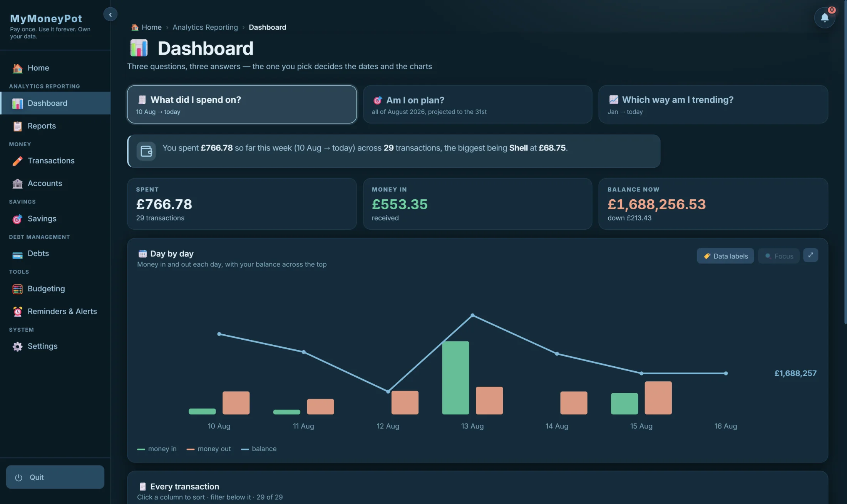This screenshot has width=847, height=504.
Task: Click the Transactions pencil icon
Action: coord(17,161)
